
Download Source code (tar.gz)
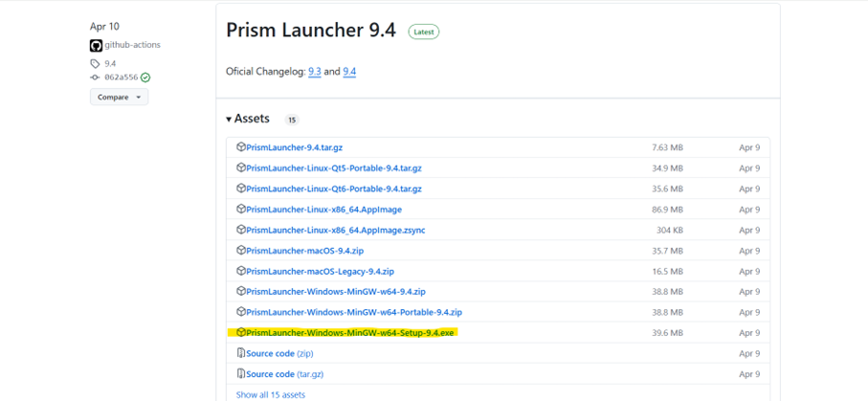[x=284, y=374]
